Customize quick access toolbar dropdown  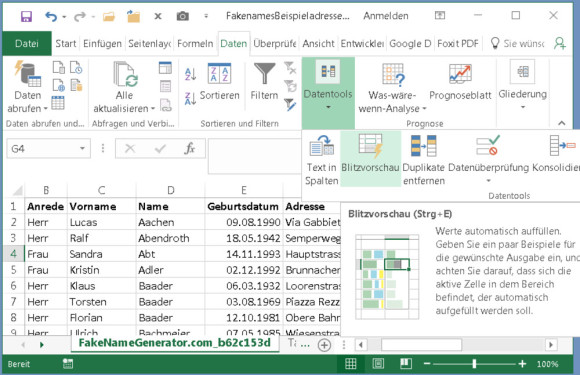(x=206, y=16)
